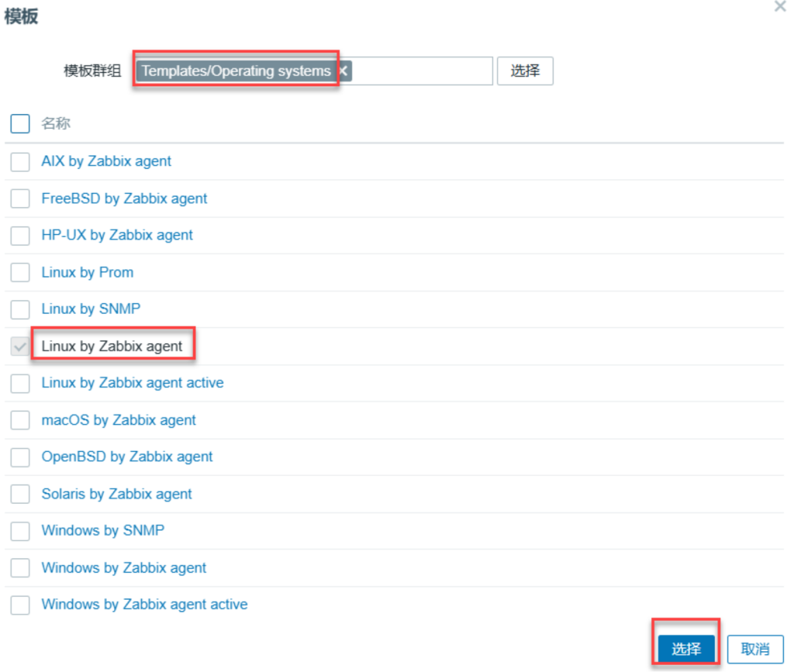Check macOS by Zabbix agent checkbox
The height and width of the screenshot is (672, 794).
coord(20,420)
